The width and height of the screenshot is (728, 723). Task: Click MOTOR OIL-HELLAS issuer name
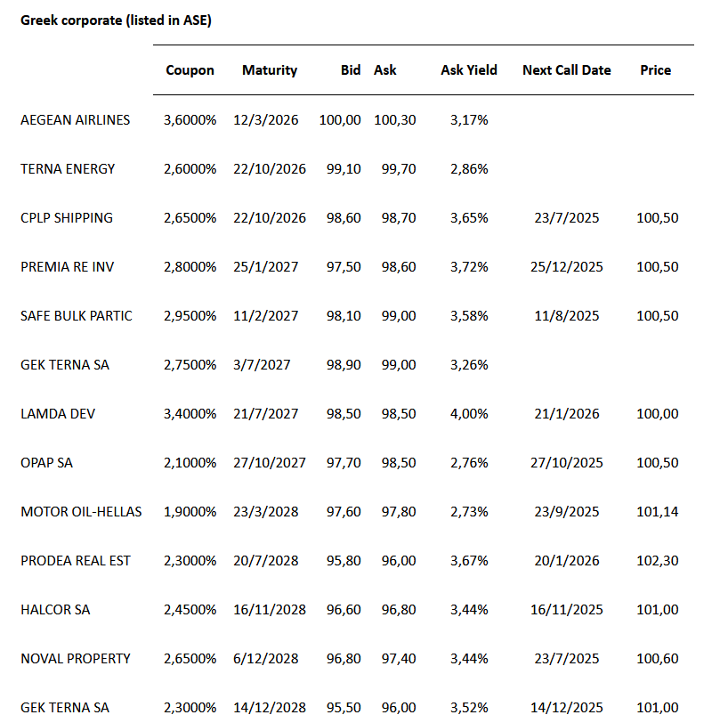tap(81, 512)
